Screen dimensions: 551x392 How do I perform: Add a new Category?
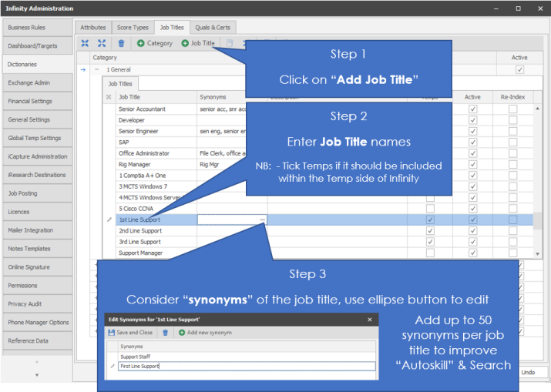click(155, 43)
